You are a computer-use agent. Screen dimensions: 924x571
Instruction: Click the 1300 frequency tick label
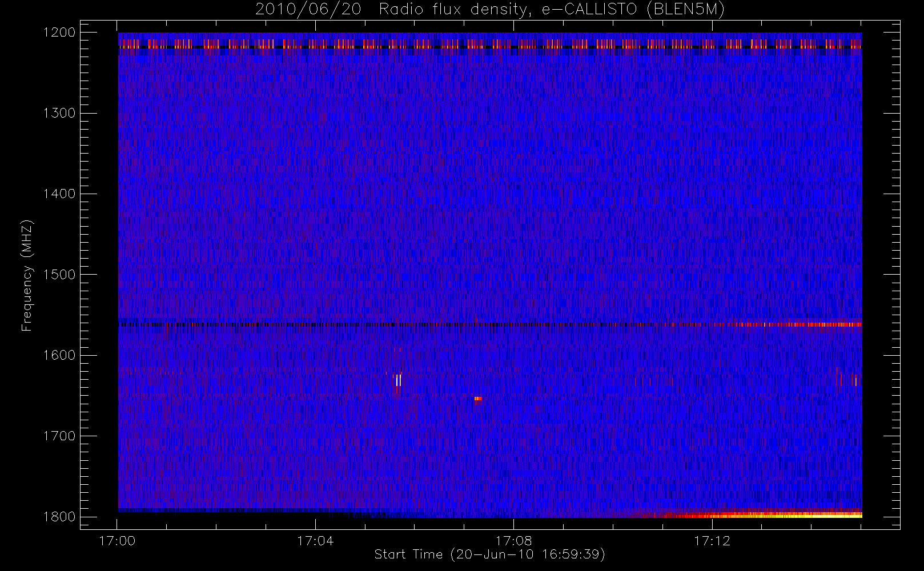[59, 113]
